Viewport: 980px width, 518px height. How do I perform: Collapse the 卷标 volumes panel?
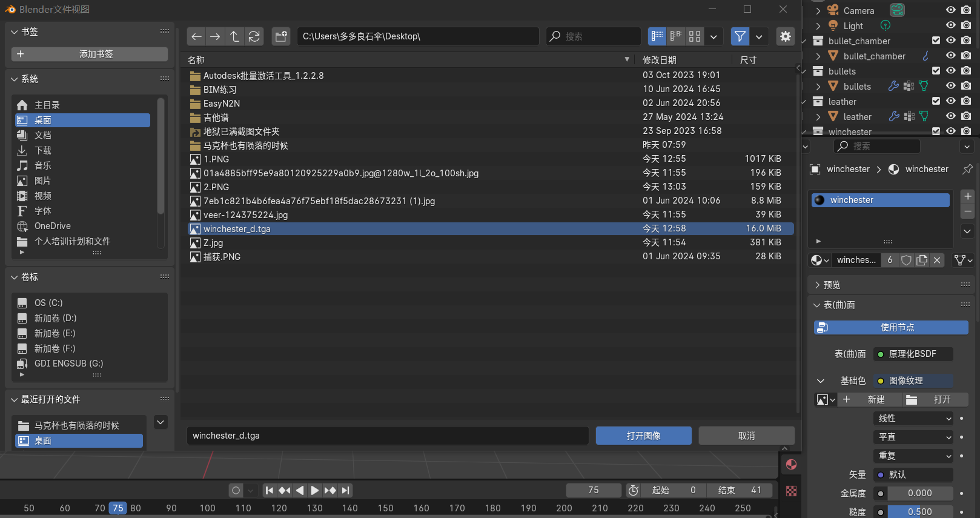point(15,277)
